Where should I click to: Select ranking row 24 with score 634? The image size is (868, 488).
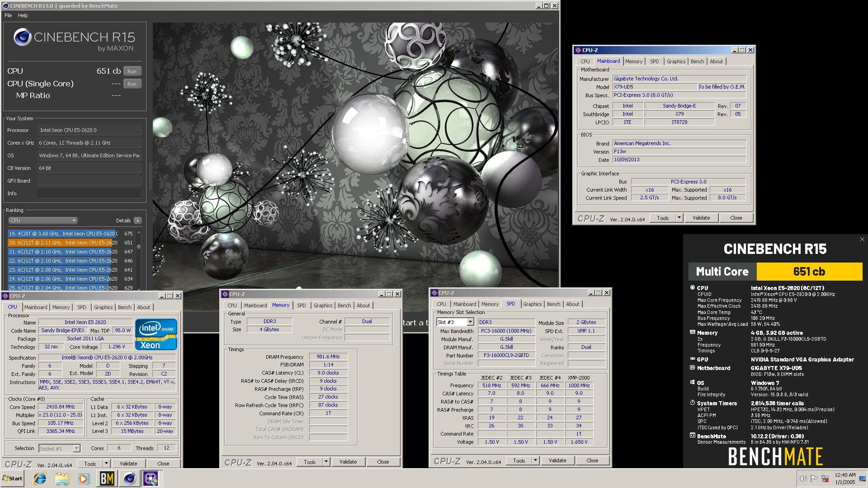coord(71,279)
